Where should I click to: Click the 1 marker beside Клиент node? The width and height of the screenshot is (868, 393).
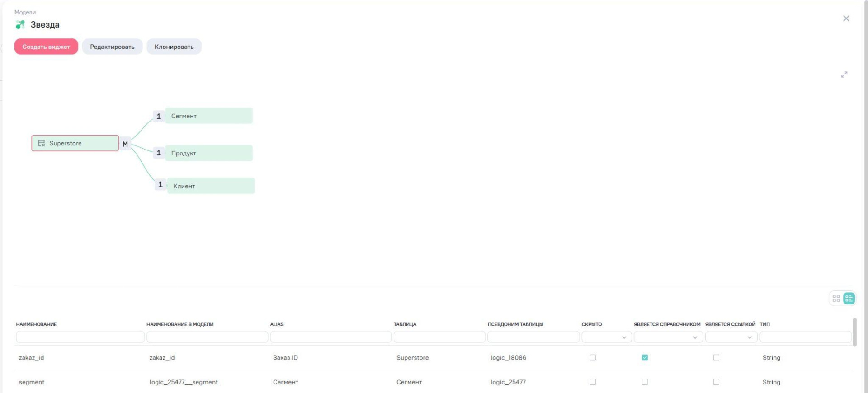pos(160,185)
